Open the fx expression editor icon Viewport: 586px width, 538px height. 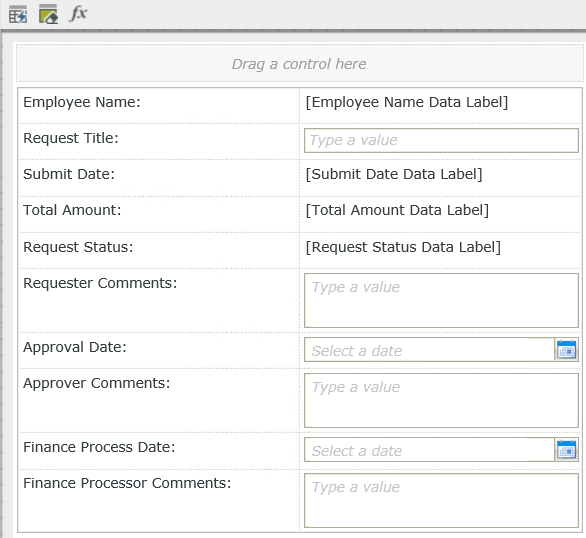point(78,13)
